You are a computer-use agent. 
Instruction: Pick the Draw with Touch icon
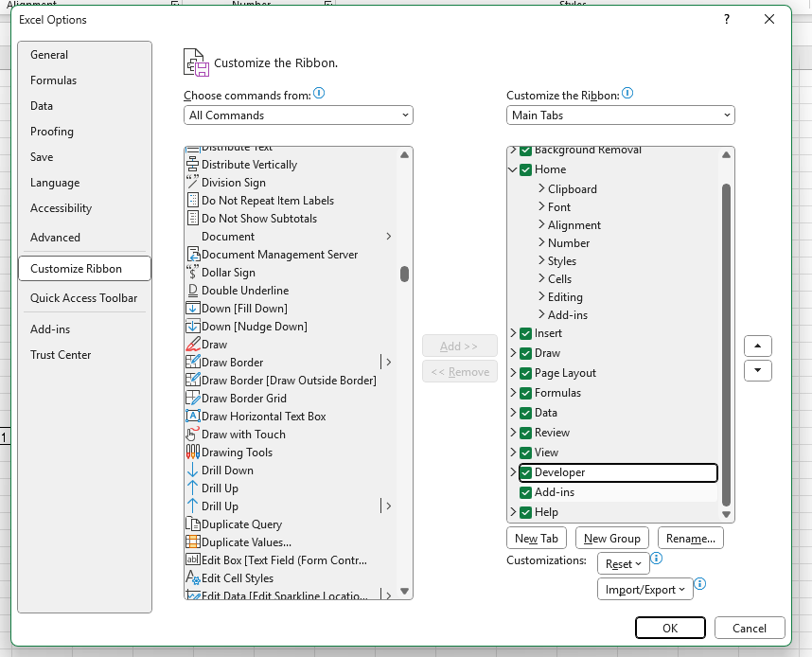[x=193, y=435]
